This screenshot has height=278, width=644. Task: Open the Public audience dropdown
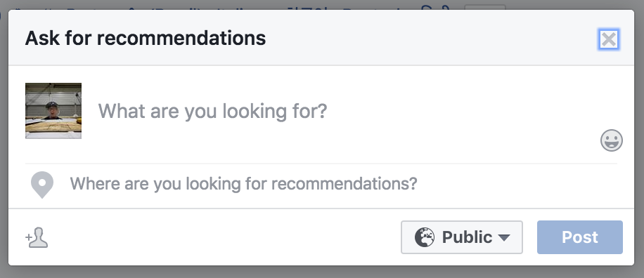coord(462,237)
